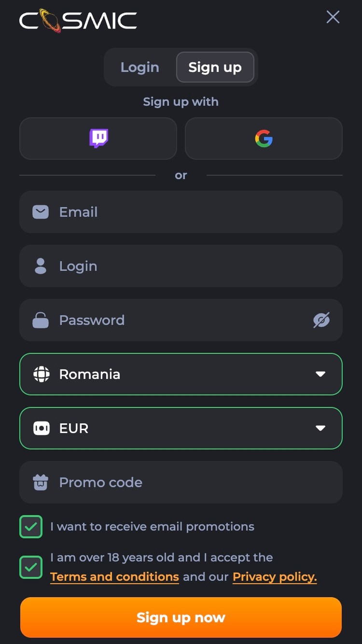Viewport: 362px width, 644px height.
Task: Click the globe icon beside Romania
Action: pyautogui.click(x=42, y=374)
